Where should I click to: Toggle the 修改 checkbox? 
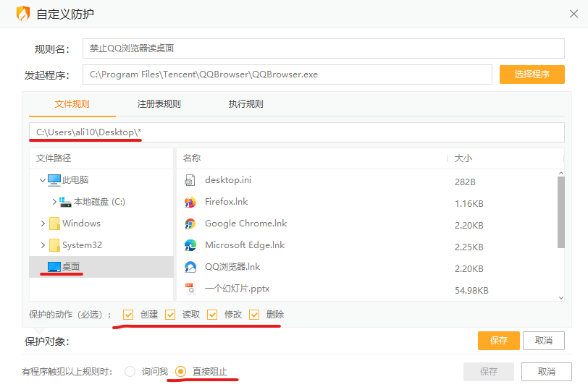click(x=212, y=315)
